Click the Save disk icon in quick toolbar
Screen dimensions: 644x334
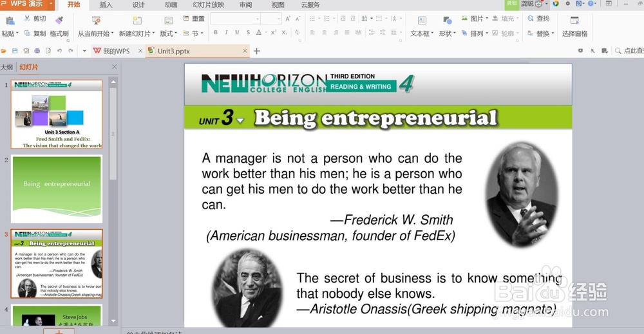point(15,51)
